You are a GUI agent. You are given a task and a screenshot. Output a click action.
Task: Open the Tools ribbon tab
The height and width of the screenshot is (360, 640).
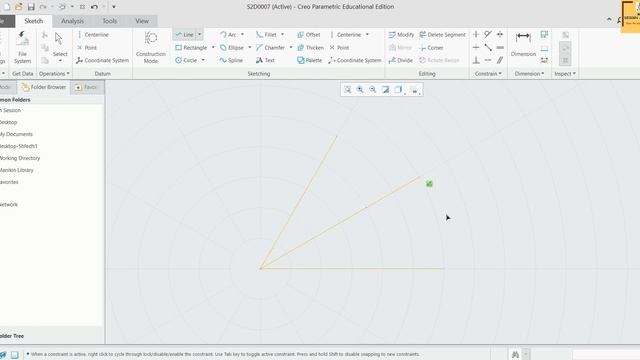point(109,21)
